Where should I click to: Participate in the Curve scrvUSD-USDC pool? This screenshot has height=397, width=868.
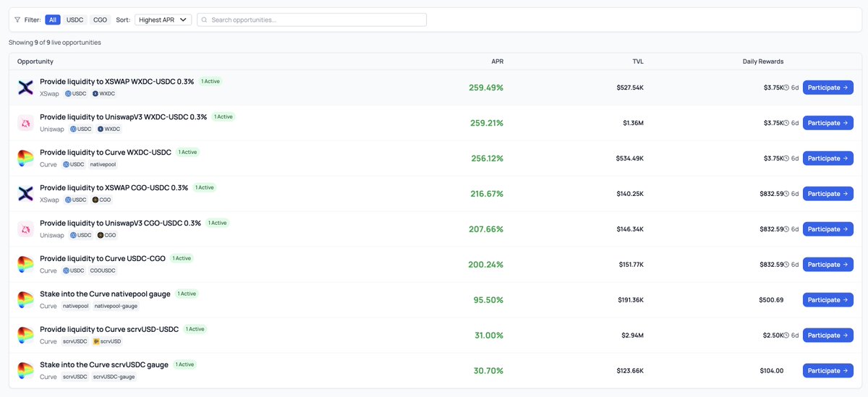click(x=827, y=336)
